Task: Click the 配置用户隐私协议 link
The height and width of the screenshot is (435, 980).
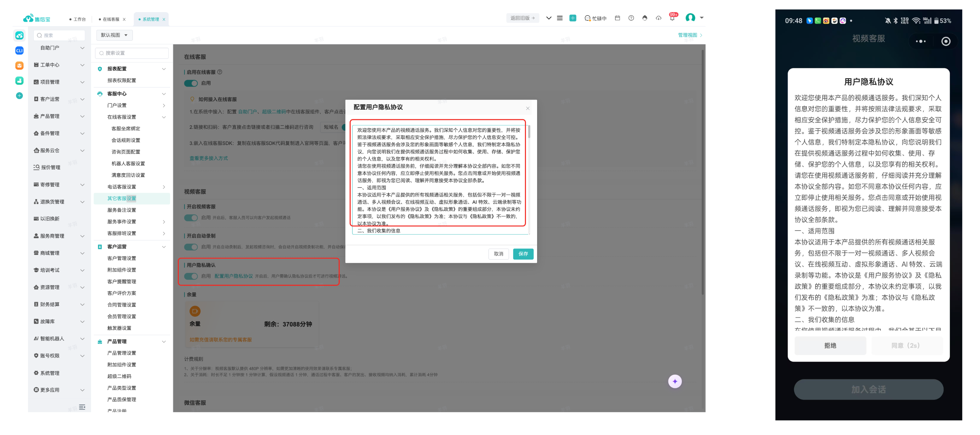Action: click(233, 276)
